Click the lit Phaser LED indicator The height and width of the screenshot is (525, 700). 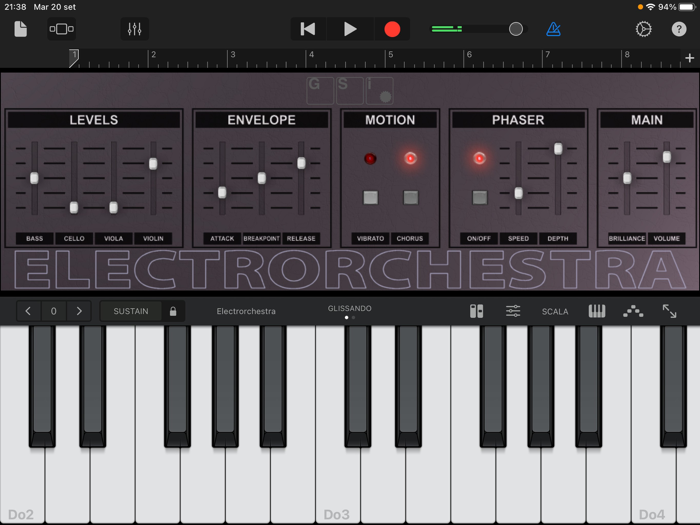tap(479, 158)
